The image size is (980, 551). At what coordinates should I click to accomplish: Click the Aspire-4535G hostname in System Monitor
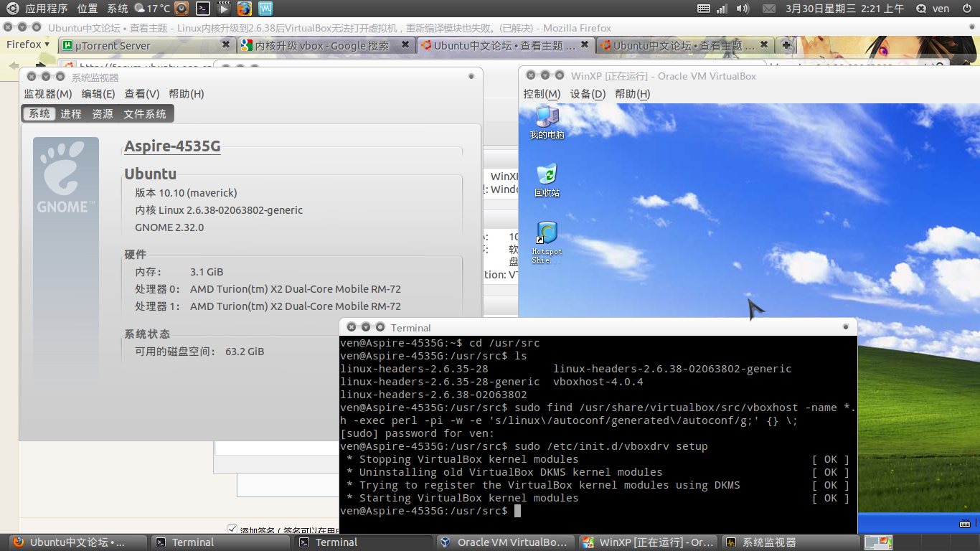coord(172,146)
